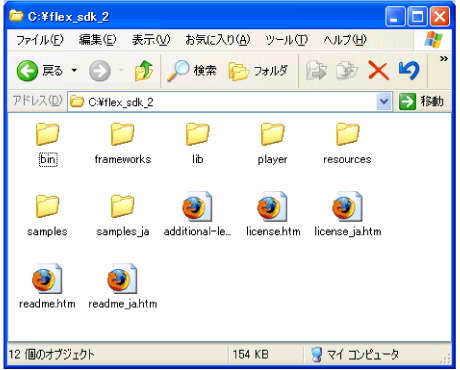
Task: Select the samples folder icon
Action: (48, 206)
